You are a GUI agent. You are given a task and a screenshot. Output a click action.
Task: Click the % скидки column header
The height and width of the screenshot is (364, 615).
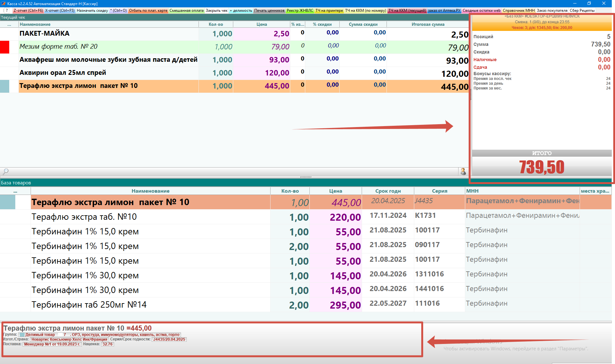point(322,25)
